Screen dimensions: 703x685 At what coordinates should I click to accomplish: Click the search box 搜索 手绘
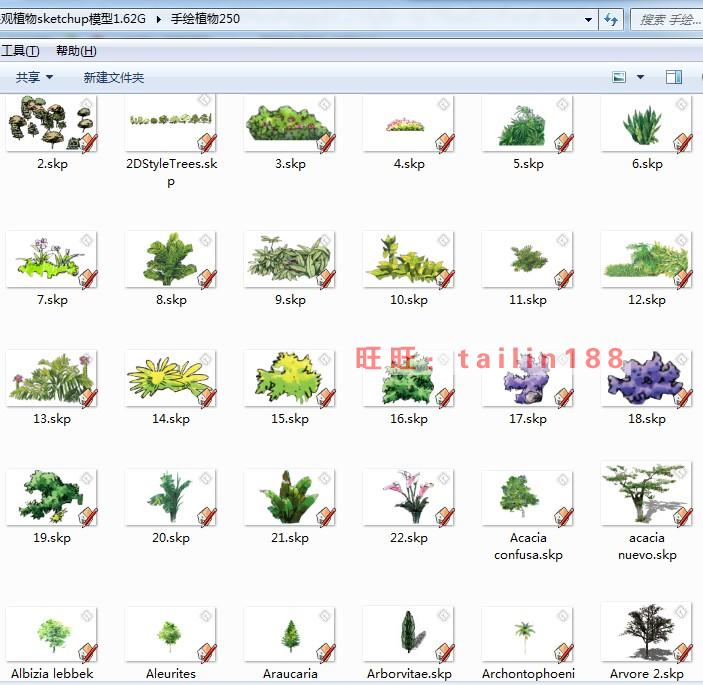[x=667, y=20]
